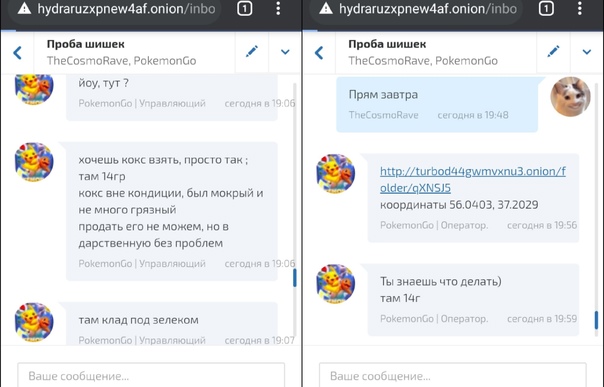
Task: Click the scrollbar thumb in the left chat
Action: coord(295,278)
